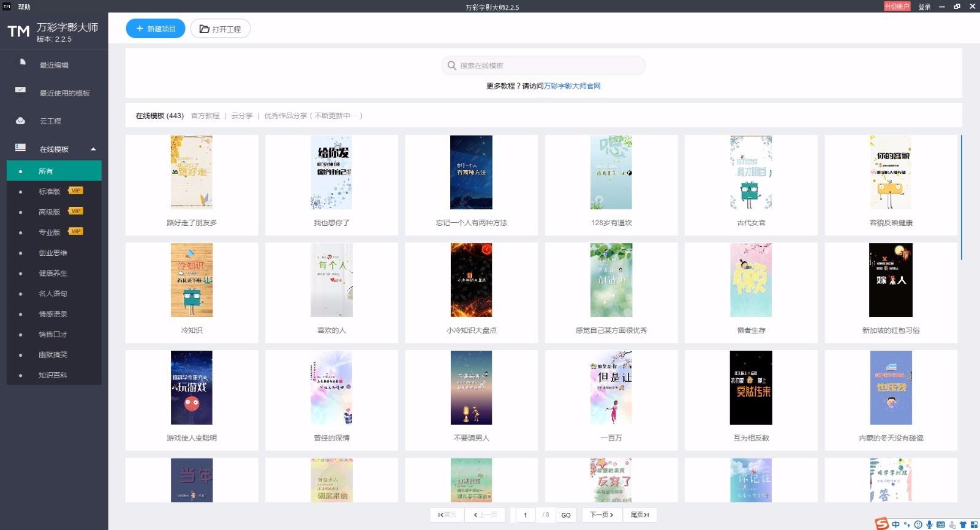
Task: Select the 名人语句 category
Action: coord(54,293)
